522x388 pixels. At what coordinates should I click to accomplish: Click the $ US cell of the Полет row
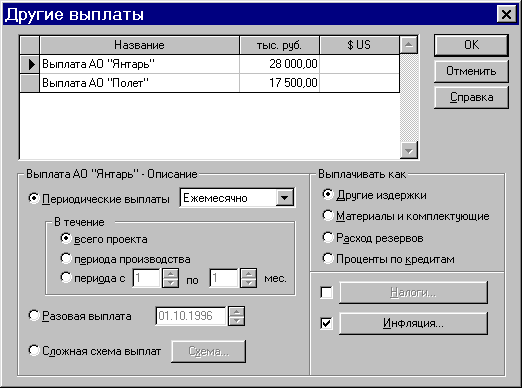point(359,83)
